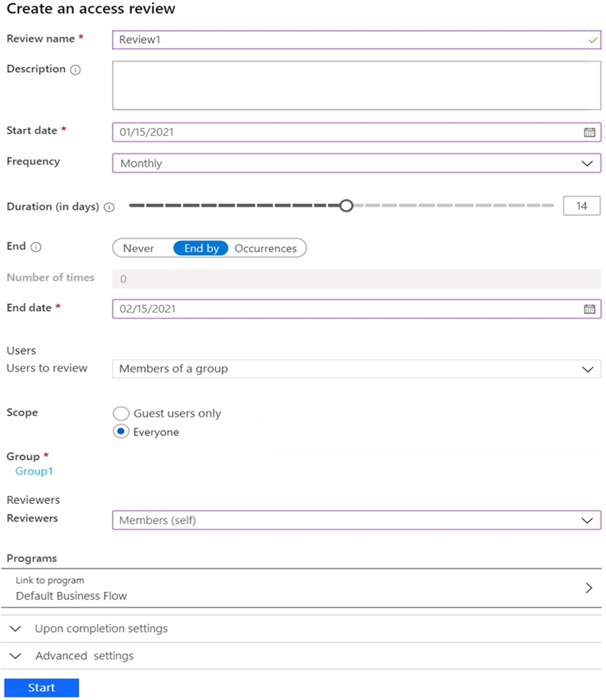This screenshot has height=700, width=606.
Task: Open the Frequency dropdown set to Monthly
Action: pyautogui.click(x=356, y=163)
